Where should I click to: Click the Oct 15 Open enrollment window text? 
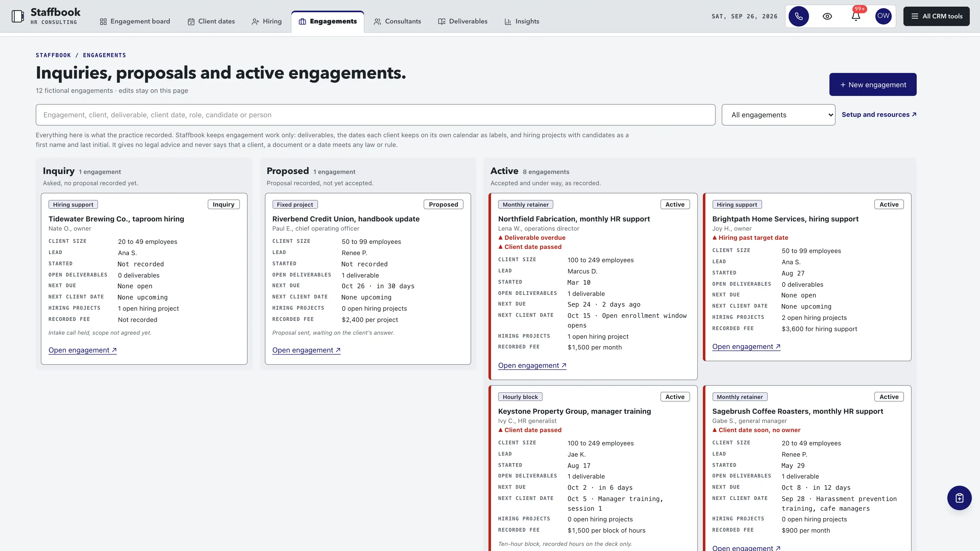627,321
